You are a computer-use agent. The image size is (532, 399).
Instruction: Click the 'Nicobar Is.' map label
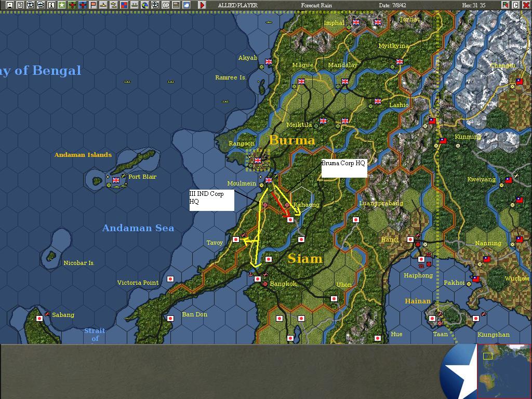[79, 263]
